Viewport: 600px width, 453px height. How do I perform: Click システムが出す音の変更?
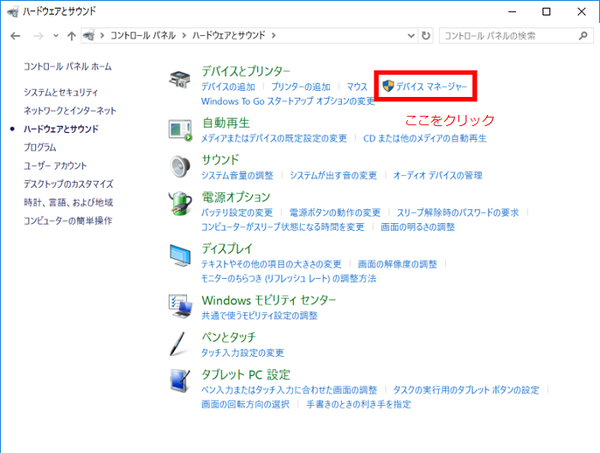click(333, 176)
